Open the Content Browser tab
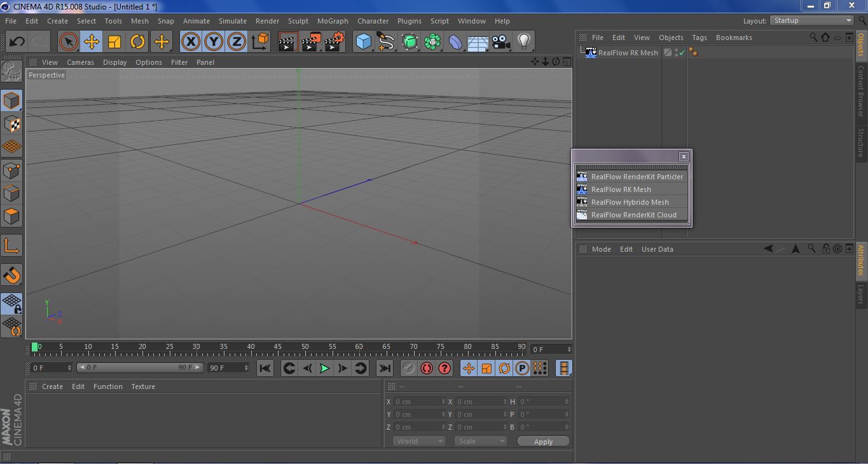Viewport: 868px width, 464px height. 862,91
